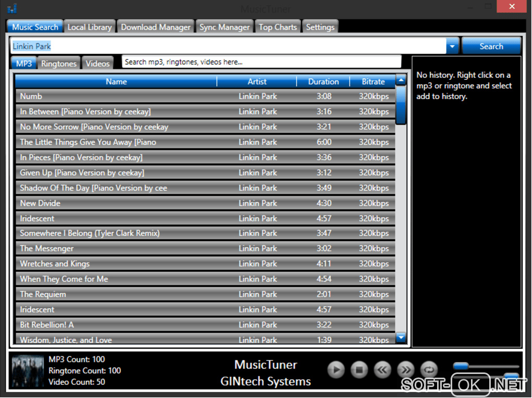Switch to Music Search tab
Viewport: 532px width, 398px height.
35,27
